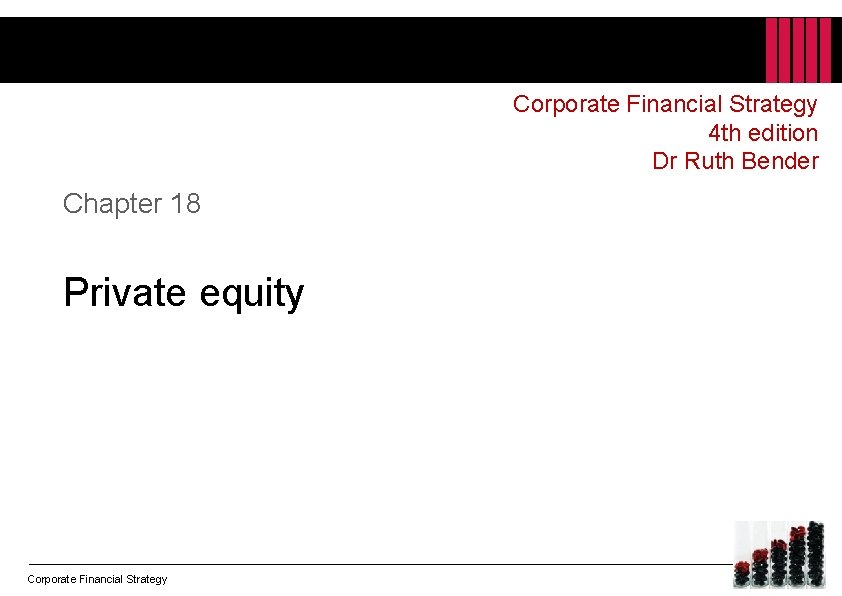Click the word 'equity' in title
Image resolution: width=842 pixels, height=596 pixels.
click(x=252, y=295)
